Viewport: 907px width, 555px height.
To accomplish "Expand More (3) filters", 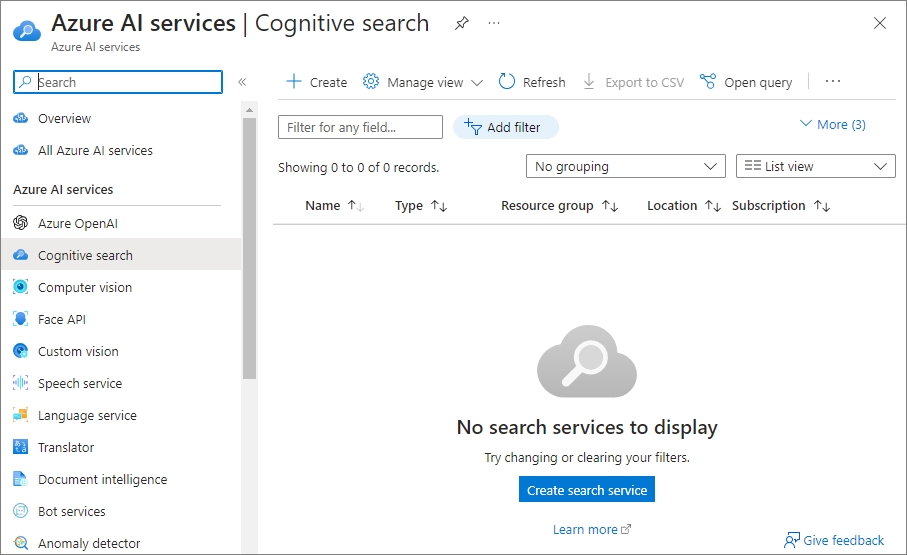I will (x=832, y=124).
